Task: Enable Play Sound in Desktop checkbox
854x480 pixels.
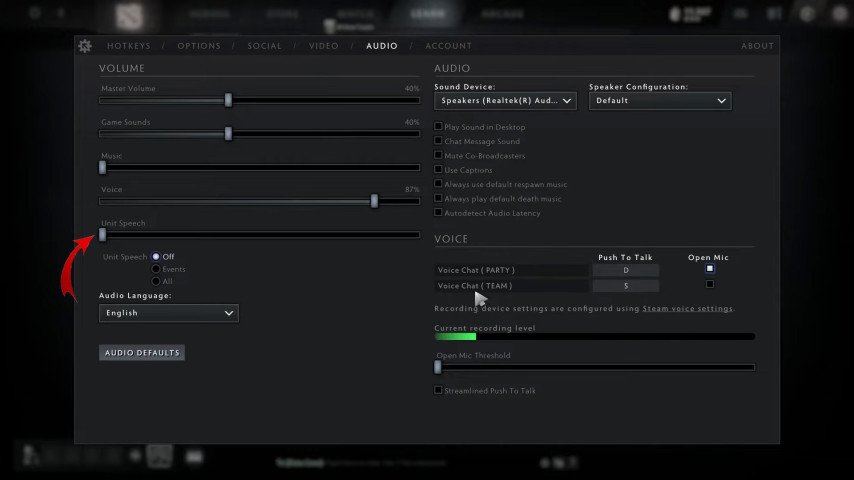Action: click(438, 126)
